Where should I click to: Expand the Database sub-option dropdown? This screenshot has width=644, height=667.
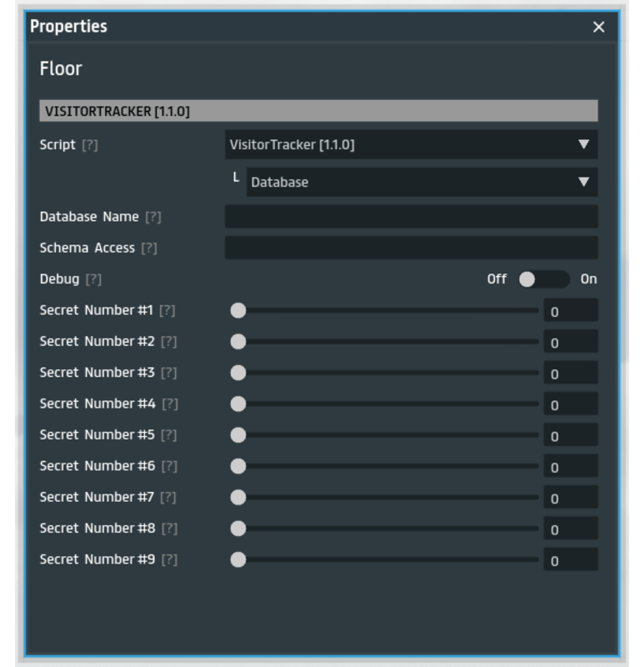[421, 183]
